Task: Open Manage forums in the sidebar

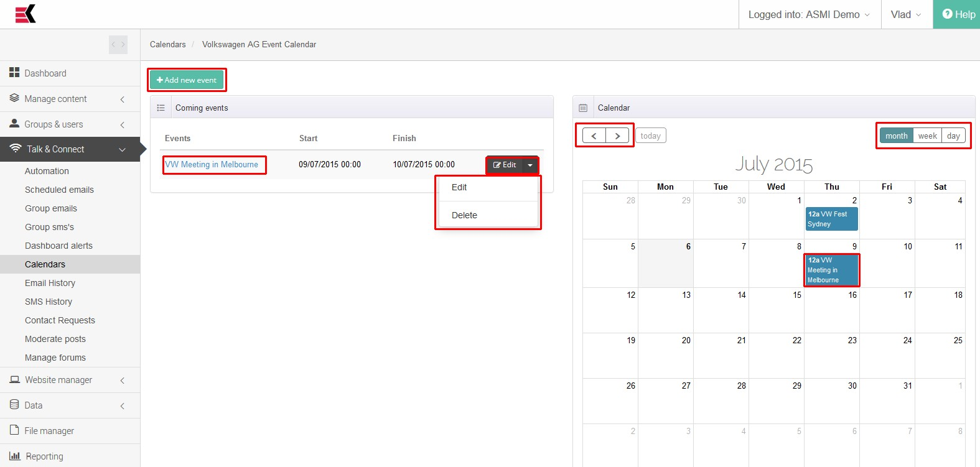Action: 55,358
